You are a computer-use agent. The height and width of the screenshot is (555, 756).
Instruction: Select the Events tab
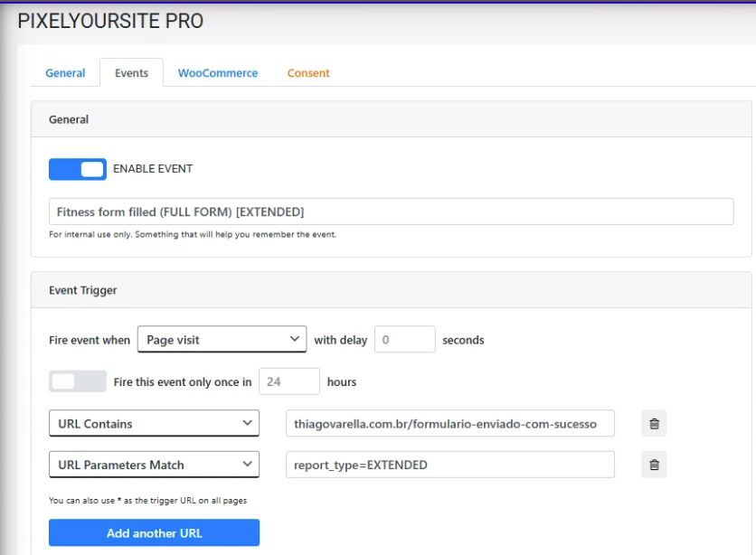click(x=132, y=73)
